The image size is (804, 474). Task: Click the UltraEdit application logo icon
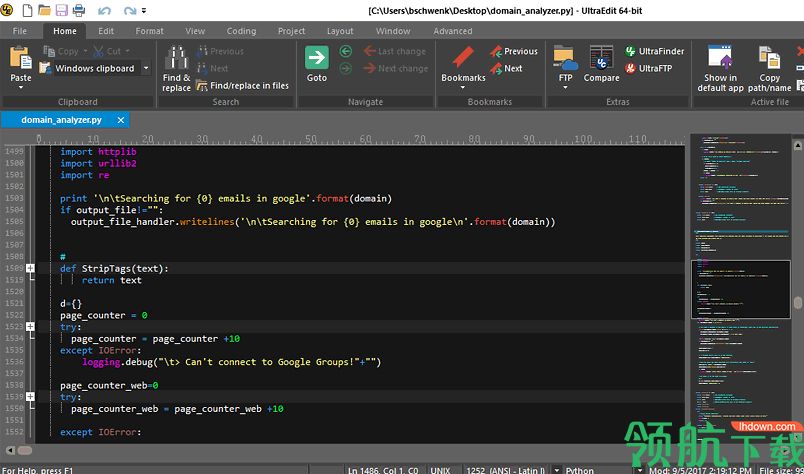[7, 10]
